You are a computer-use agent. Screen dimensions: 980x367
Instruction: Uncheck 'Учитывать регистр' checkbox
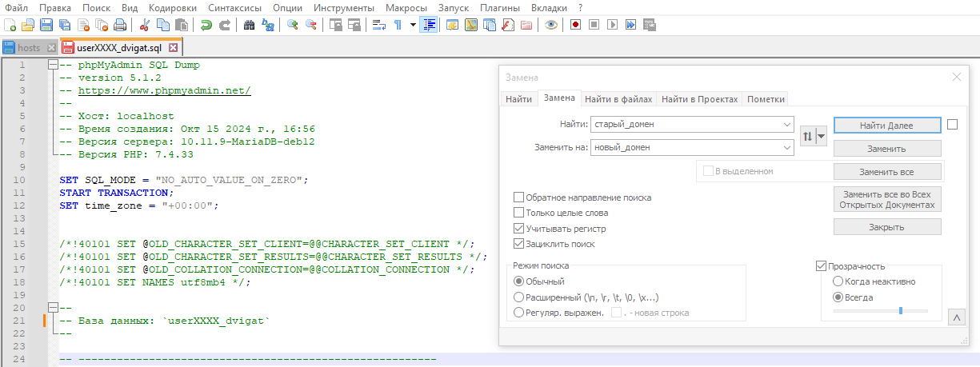(519, 229)
